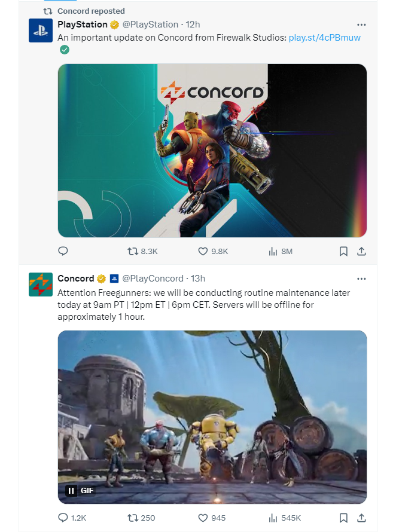Share the Concord maintenance post
This screenshot has width=399, height=532.
(x=362, y=518)
